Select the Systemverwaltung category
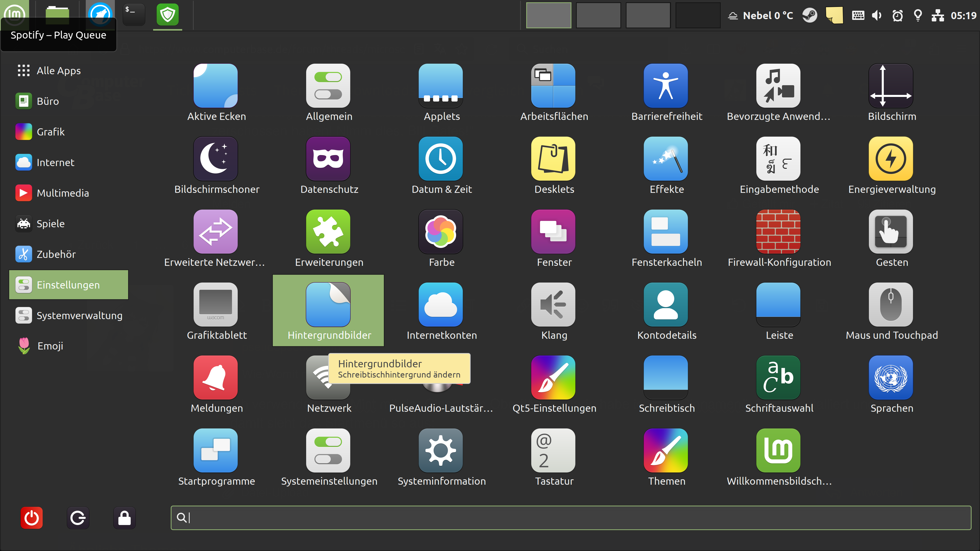This screenshot has width=980, height=551. pyautogui.click(x=79, y=315)
